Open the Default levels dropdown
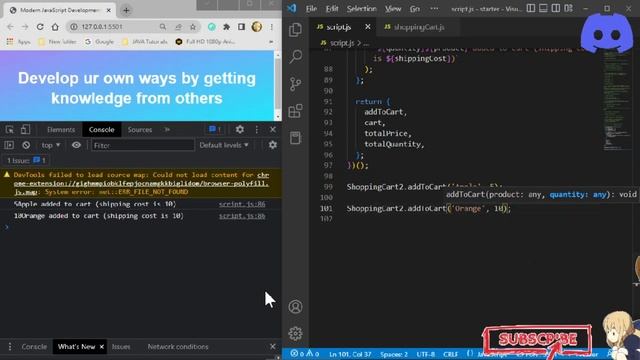The image size is (640, 360). pyautogui.click(x=224, y=145)
